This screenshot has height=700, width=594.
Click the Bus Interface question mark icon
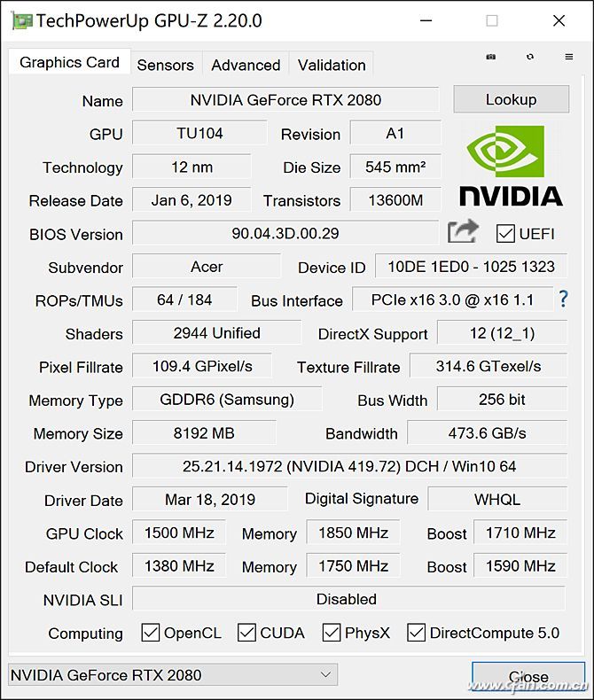(x=563, y=299)
